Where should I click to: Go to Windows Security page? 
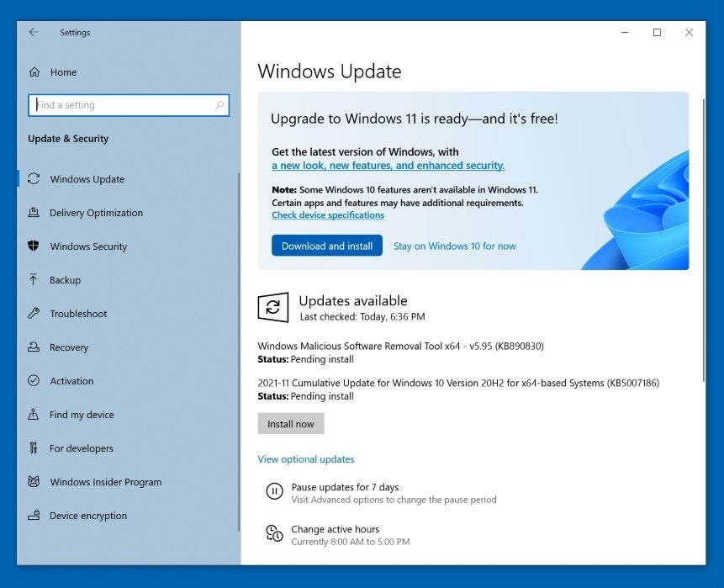88,246
